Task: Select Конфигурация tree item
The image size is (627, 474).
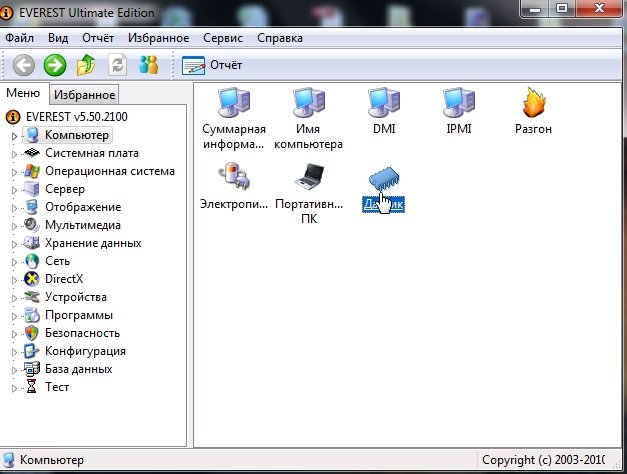Action: (75, 351)
